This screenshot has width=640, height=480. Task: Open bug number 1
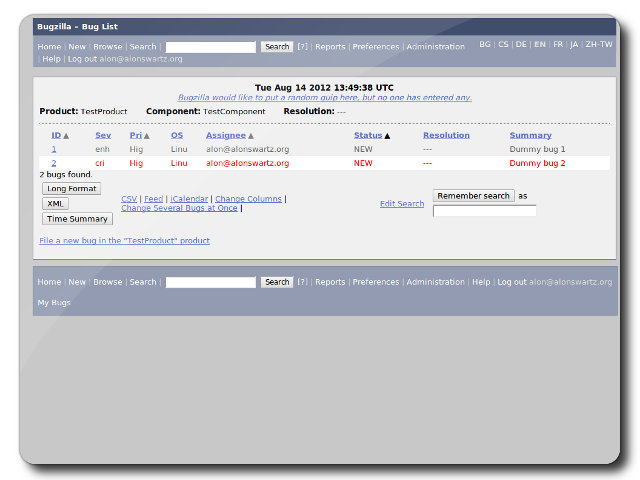(x=54, y=149)
